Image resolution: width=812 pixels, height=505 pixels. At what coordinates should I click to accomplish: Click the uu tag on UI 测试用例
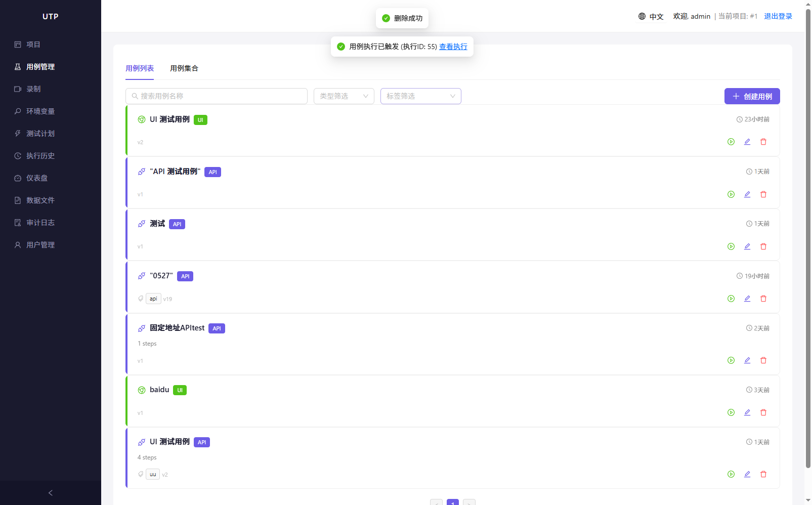[x=153, y=474]
